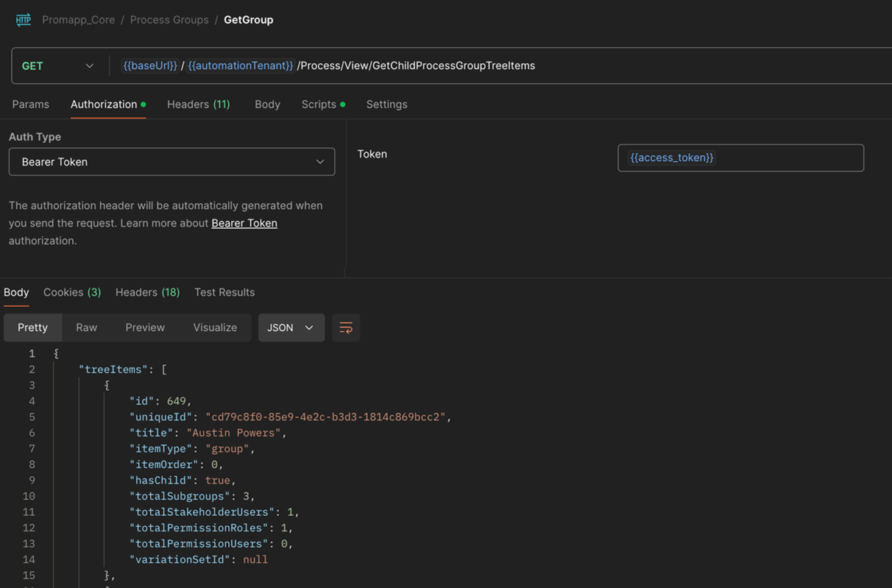Select the Authorization tab

(107, 105)
